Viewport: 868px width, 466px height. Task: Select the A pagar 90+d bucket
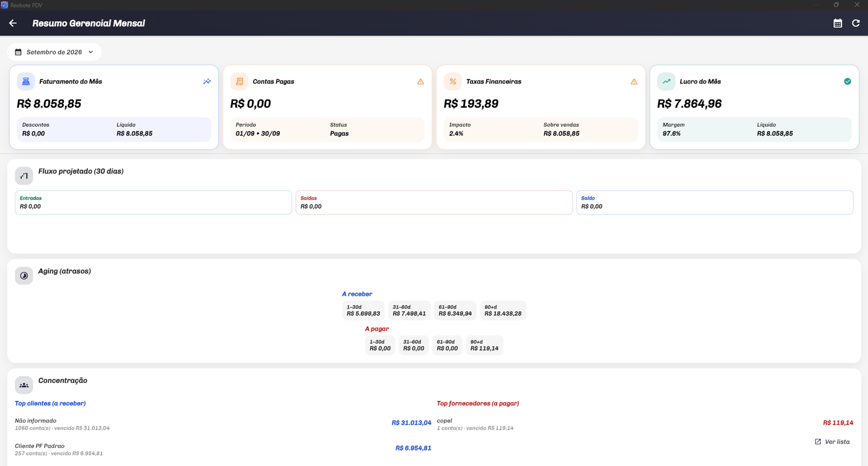[x=484, y=345]
